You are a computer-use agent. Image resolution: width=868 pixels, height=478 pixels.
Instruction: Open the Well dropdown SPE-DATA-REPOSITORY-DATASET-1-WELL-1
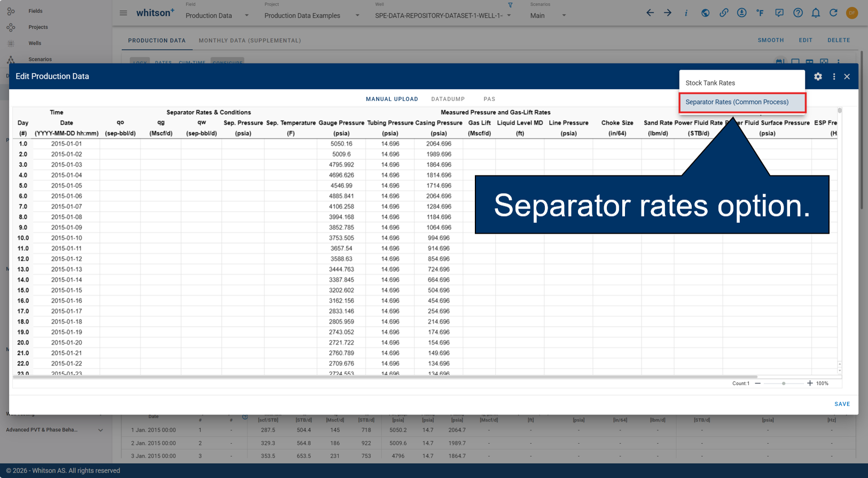443,16
